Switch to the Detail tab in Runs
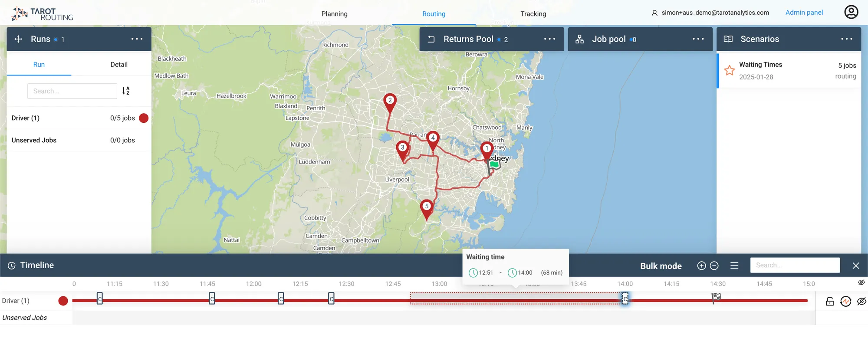The width and height of the screenshot is (868, 351). [119, 64]
